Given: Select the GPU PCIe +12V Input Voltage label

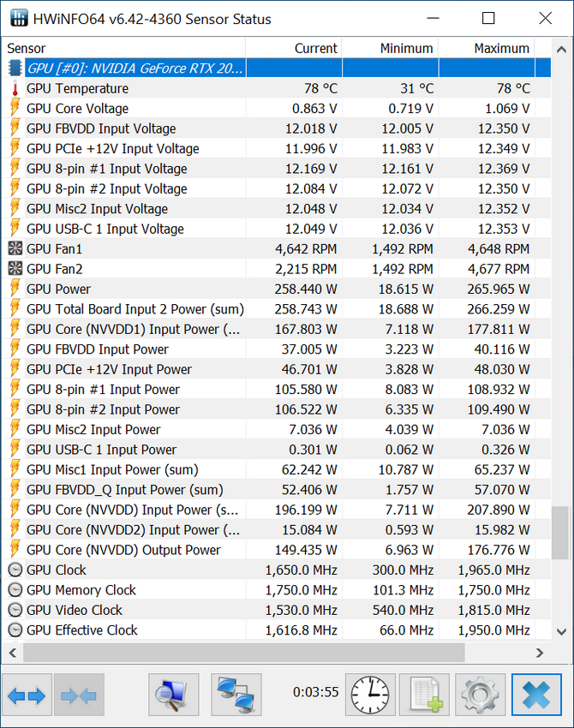Looking at the screenshot, I should pos(113,148).
